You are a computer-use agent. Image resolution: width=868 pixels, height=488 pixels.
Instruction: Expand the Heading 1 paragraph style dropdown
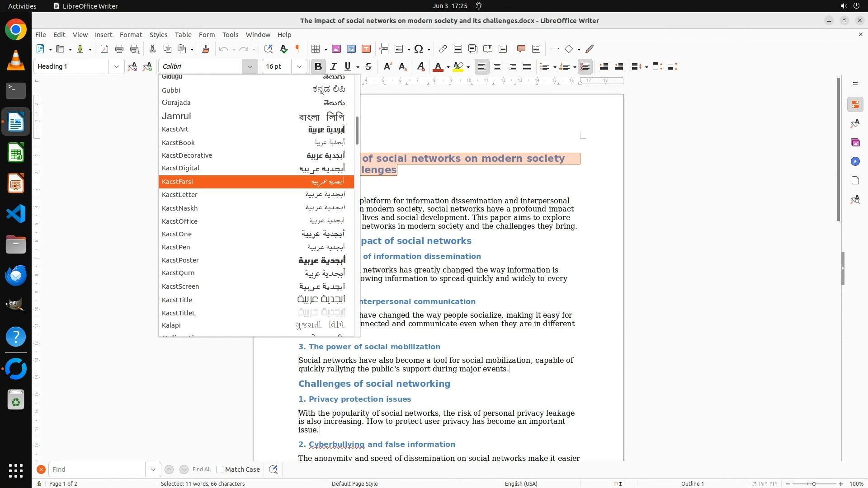(x=116, y=67)
